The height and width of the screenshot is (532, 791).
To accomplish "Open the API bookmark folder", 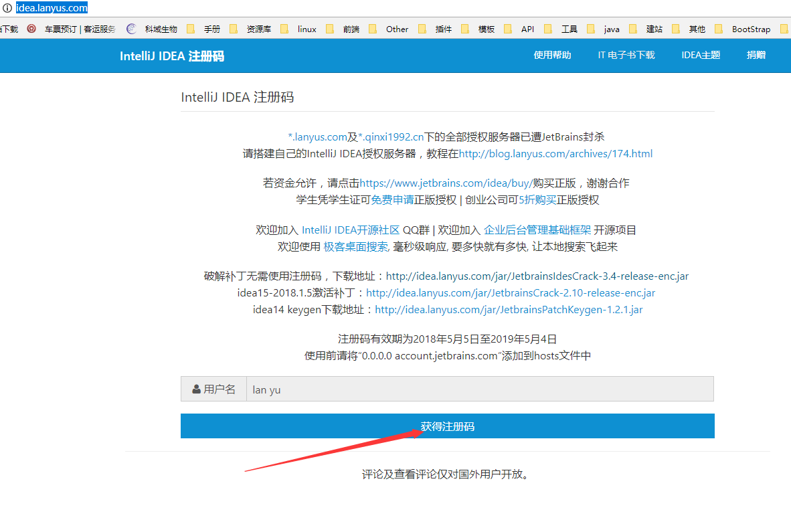I will [519, 29].
